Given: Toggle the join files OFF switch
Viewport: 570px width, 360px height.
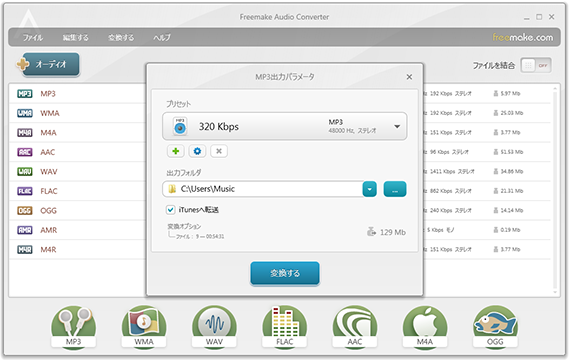Looking at the screenshot, I should (536, 65).
